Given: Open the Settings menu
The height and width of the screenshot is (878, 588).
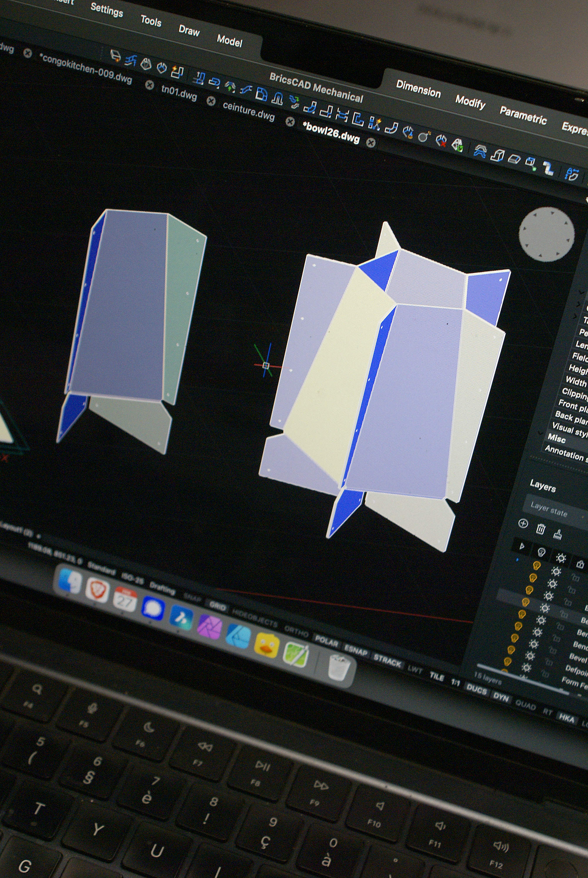Looking at the screenshot, I should (x=106, y=9).
